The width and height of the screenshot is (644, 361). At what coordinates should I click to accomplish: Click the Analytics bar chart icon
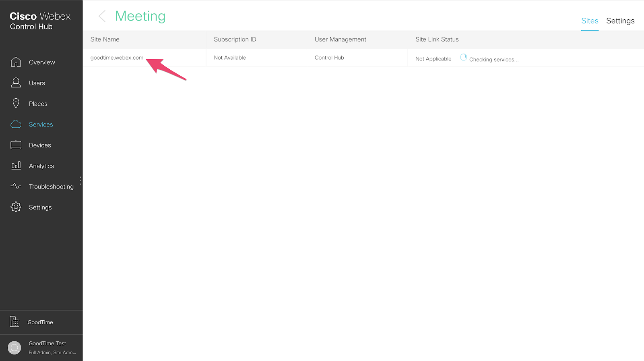[16, 165]
